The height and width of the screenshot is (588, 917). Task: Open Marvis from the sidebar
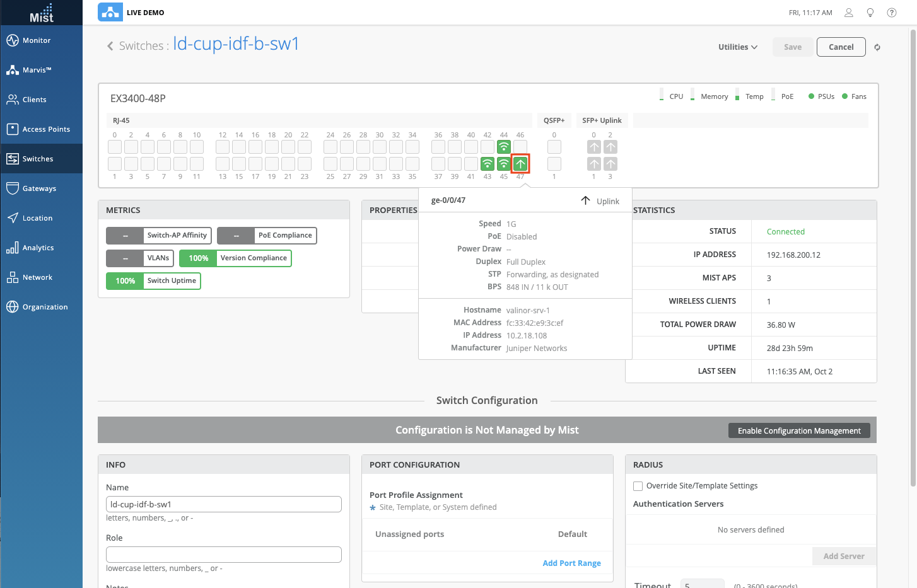tap(41, 70)
